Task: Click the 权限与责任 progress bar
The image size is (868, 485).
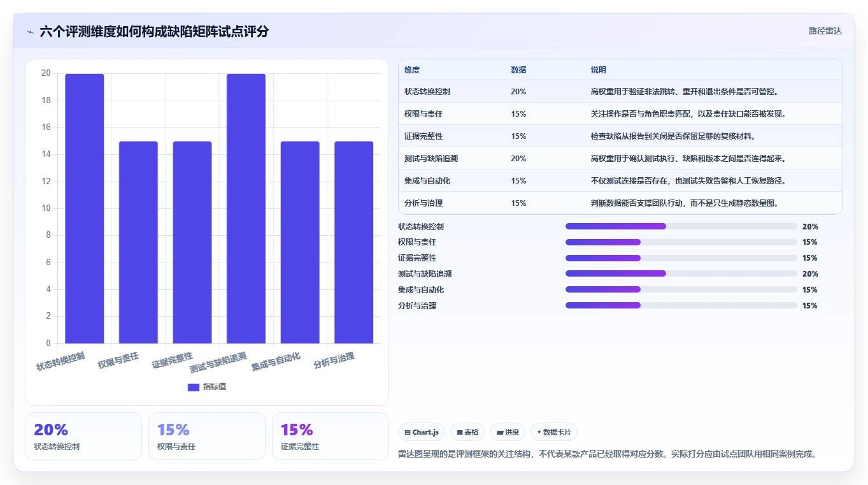Action: tap(681, 242)
